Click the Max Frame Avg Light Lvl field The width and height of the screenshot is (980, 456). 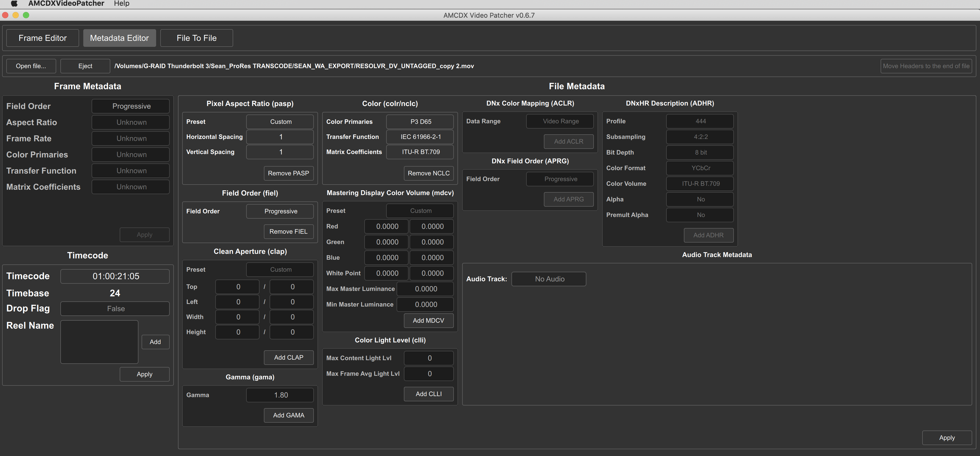429,374
